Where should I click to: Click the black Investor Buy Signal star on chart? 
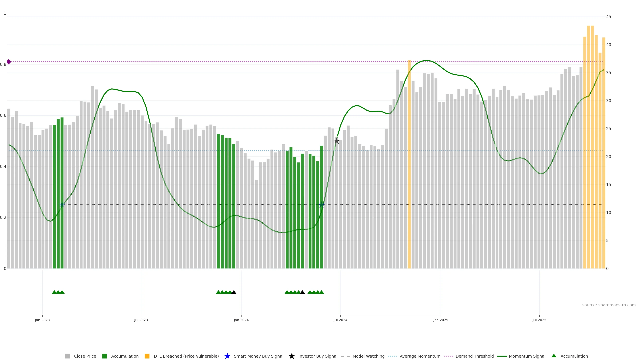click(x=336, y=141)
